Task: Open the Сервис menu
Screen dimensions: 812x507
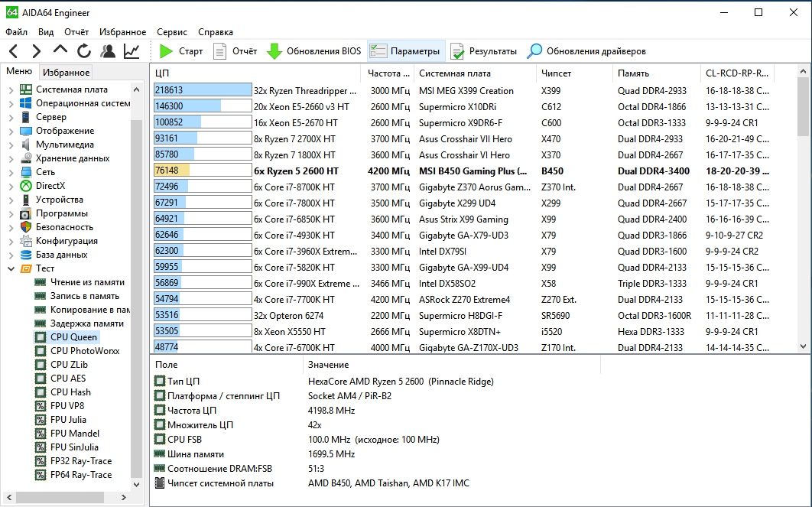Action: point(172,32)
